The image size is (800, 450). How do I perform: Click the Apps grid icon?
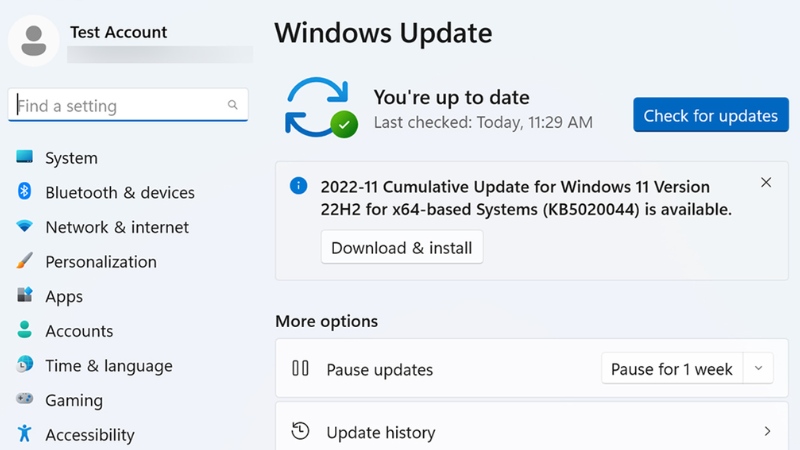(x=25, y=296)
